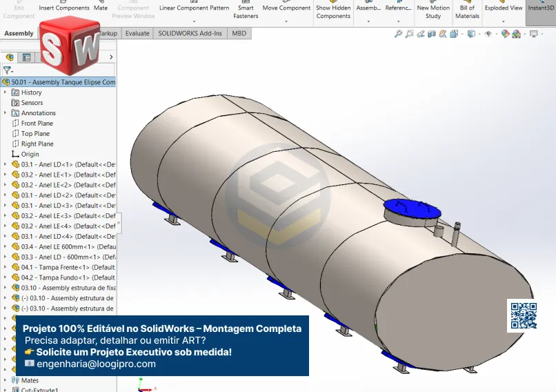Click the Mates folder paperclip icon
556x392 pixels.
15,380
